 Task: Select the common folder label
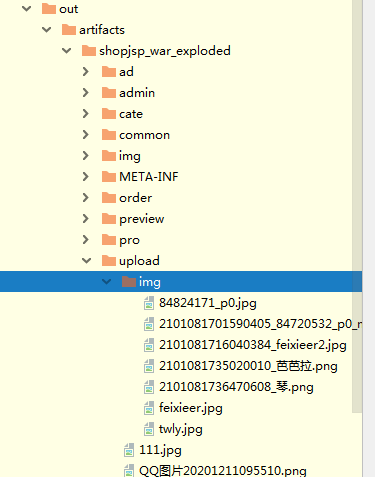144,135
